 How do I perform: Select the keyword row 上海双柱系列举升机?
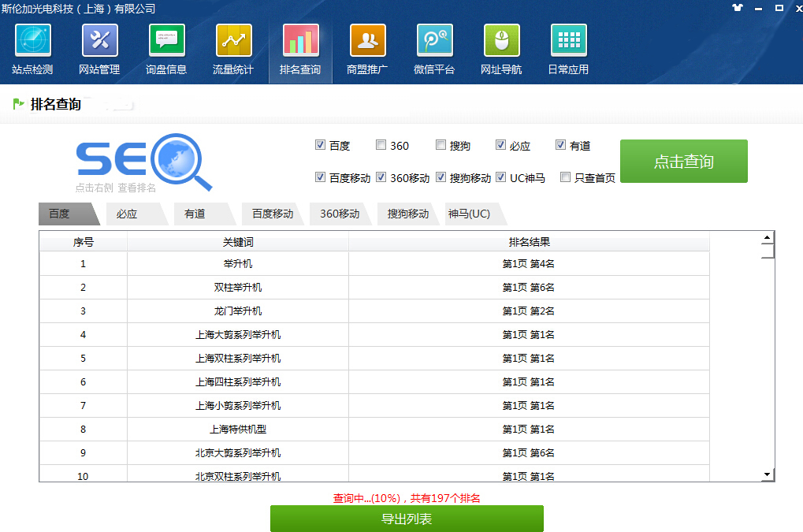click(374, 358)
